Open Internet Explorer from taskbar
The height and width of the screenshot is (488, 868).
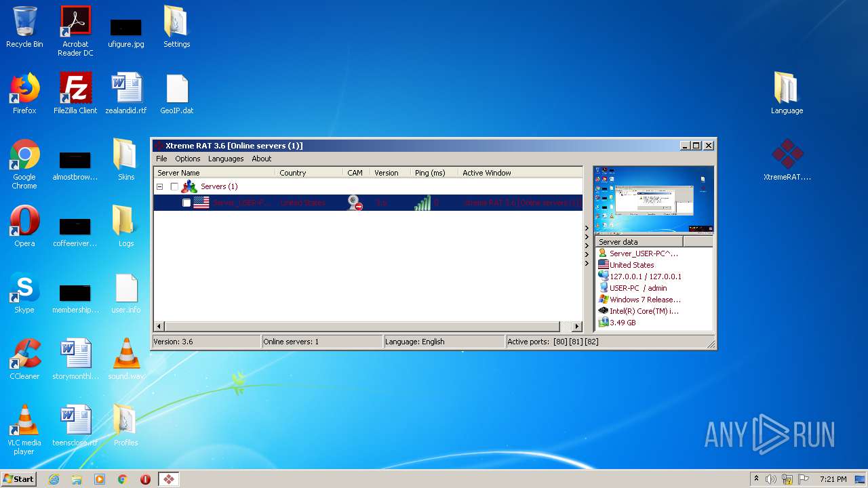(x=54, y=479)
